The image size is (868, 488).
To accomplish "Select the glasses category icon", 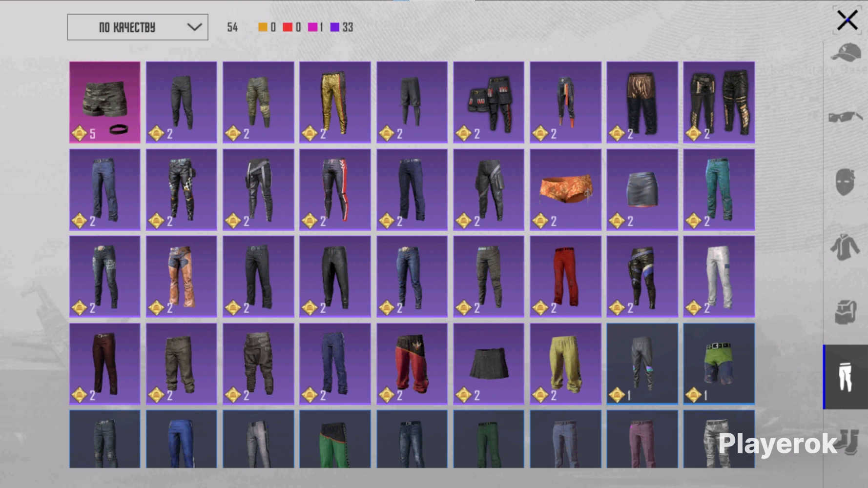I will click(x=846, y=117).
